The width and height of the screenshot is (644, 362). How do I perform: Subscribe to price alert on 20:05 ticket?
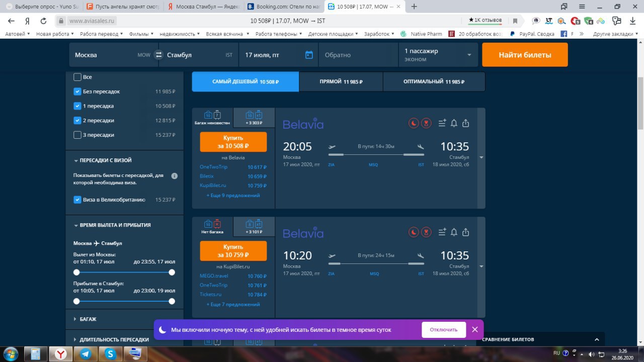454,123
